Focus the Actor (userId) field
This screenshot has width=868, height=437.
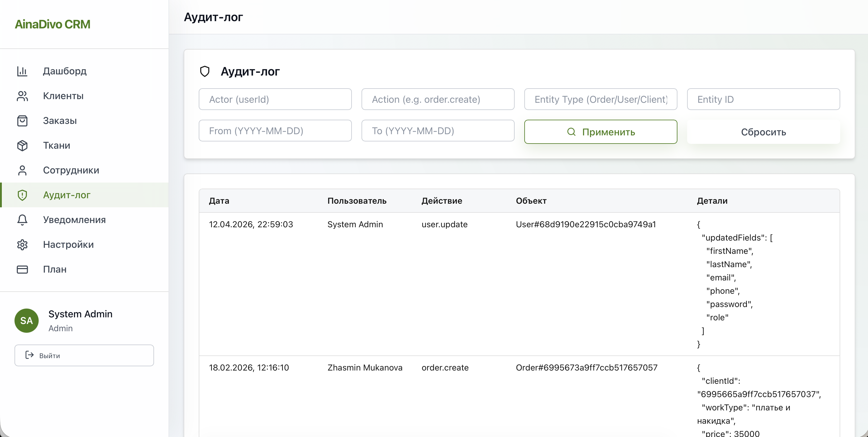pos(275,99)
